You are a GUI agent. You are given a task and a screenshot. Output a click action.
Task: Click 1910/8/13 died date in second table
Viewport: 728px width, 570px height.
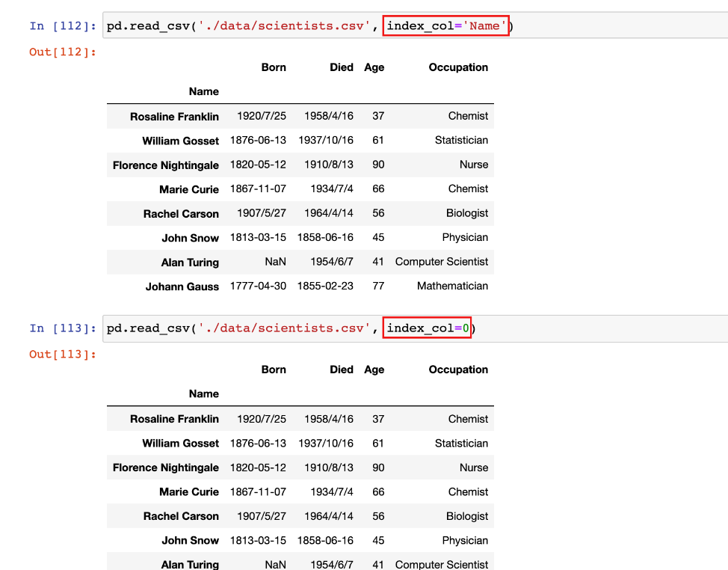tap(329, 468)
